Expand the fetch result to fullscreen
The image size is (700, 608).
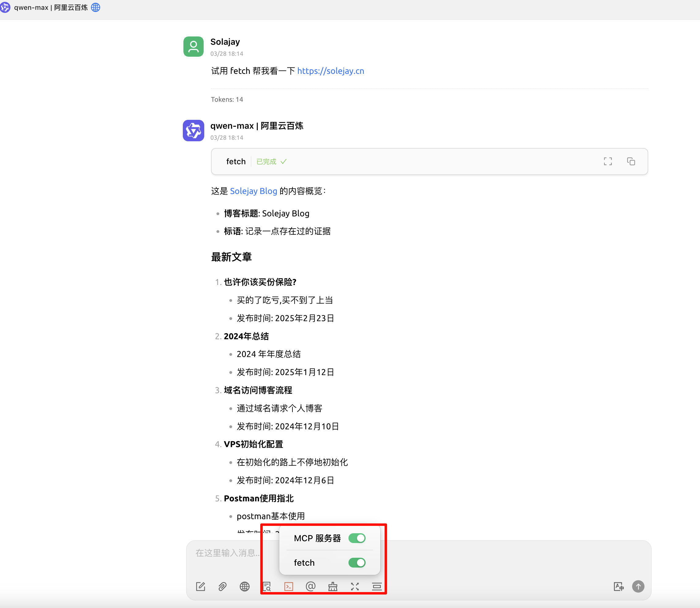pos(608,161)
